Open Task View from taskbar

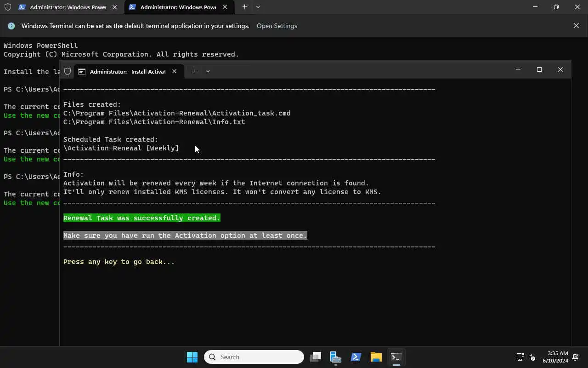coord(316,357)
